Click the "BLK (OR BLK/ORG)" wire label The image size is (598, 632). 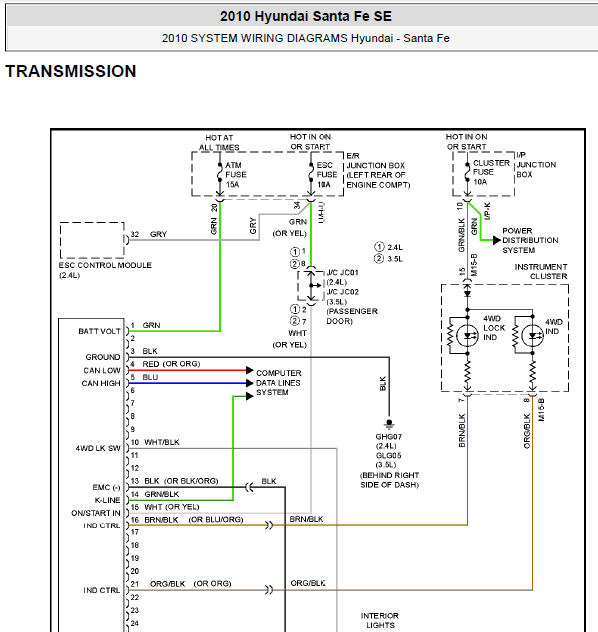pos(181,481)
